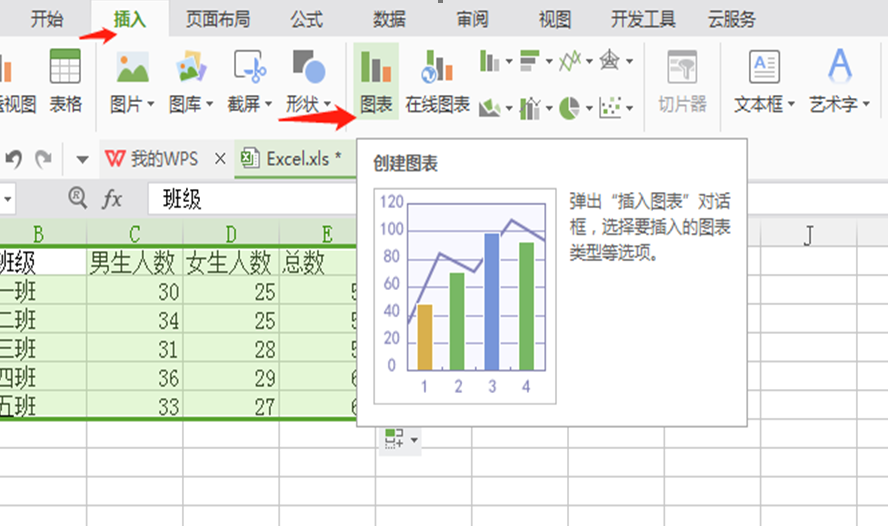Redo the last action
Image resolution: width=888 pixels, height=526 pixels.
coord(44,159)
